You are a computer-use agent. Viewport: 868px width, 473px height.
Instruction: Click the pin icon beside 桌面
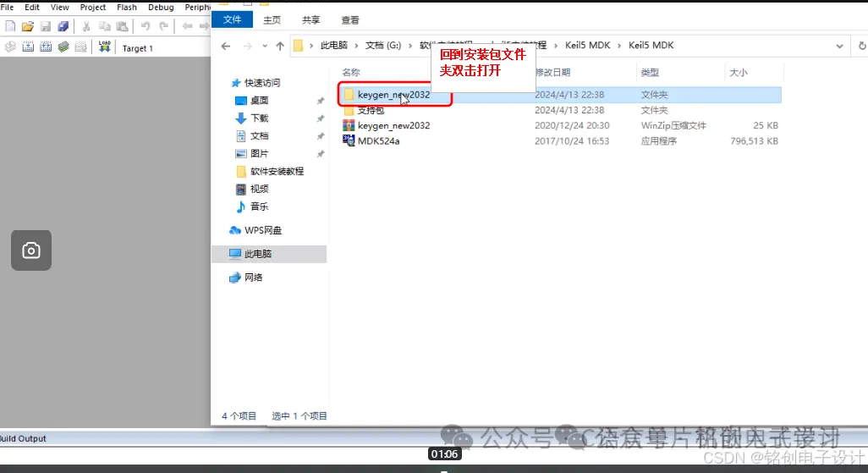(x=321, y=101)
